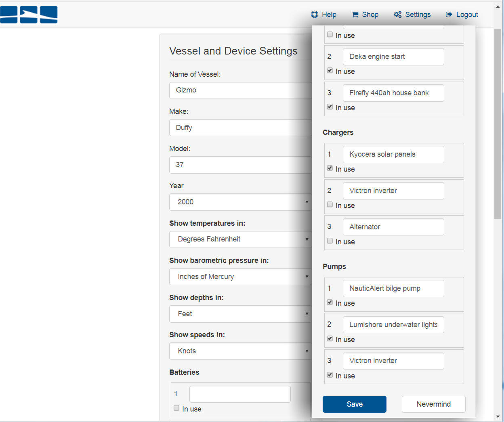Click the Vessel and Device Settings heading
Screen dimensions: 504x422
233,51
